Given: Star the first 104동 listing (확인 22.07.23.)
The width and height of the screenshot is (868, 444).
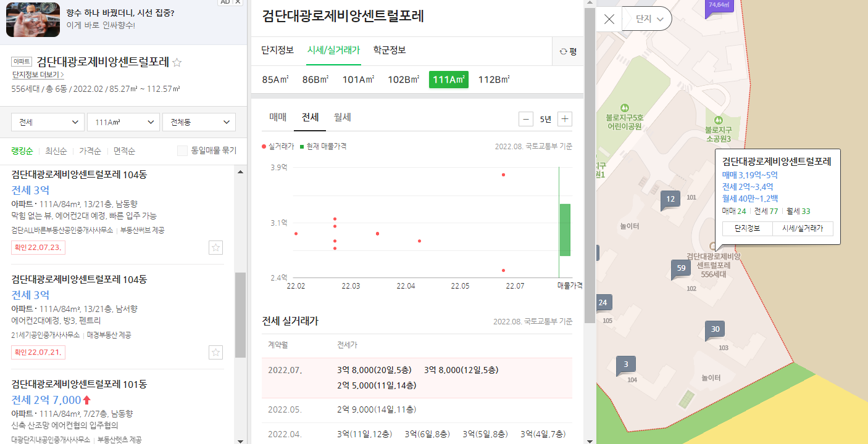Looking at the screenshot, I should [215, 248].
